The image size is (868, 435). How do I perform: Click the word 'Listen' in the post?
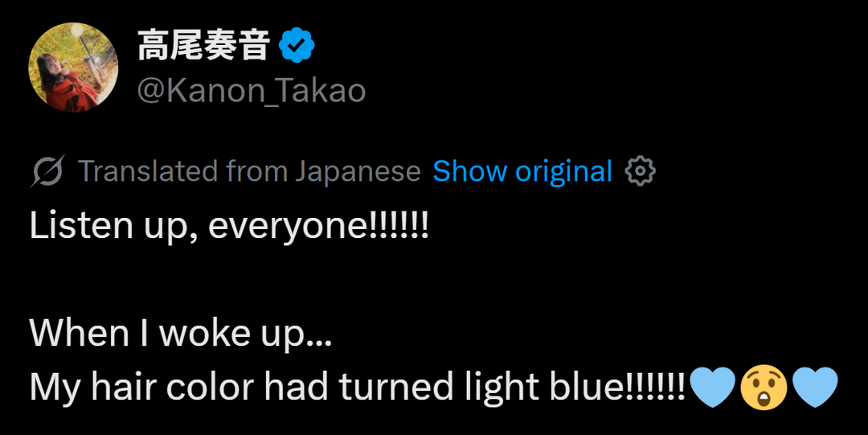[72, 226]
